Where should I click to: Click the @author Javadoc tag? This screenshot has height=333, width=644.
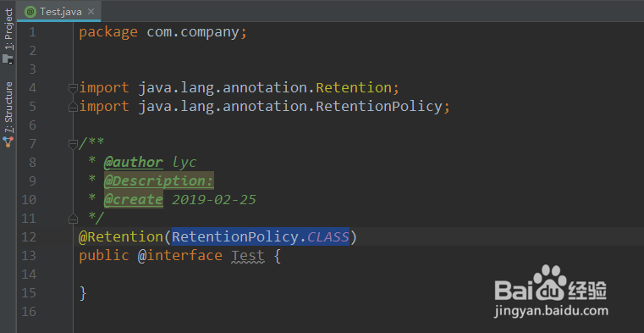134,163
